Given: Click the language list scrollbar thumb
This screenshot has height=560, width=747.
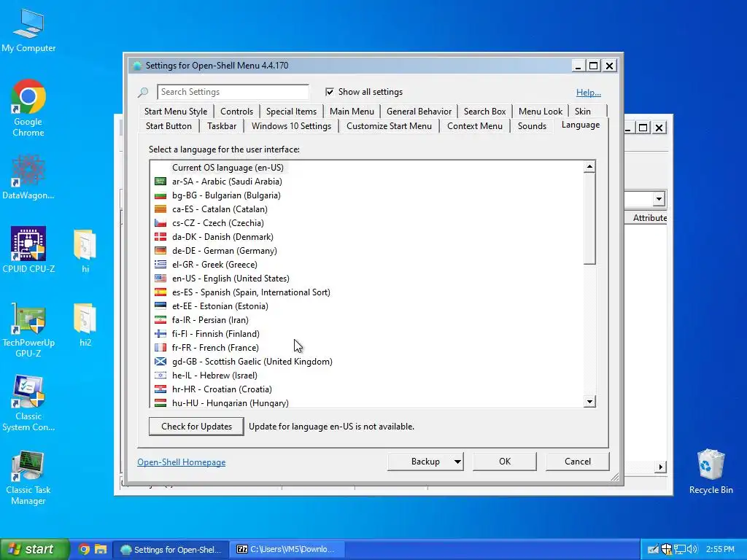Looking at the screenshot, I should click(x=589, y=218).
